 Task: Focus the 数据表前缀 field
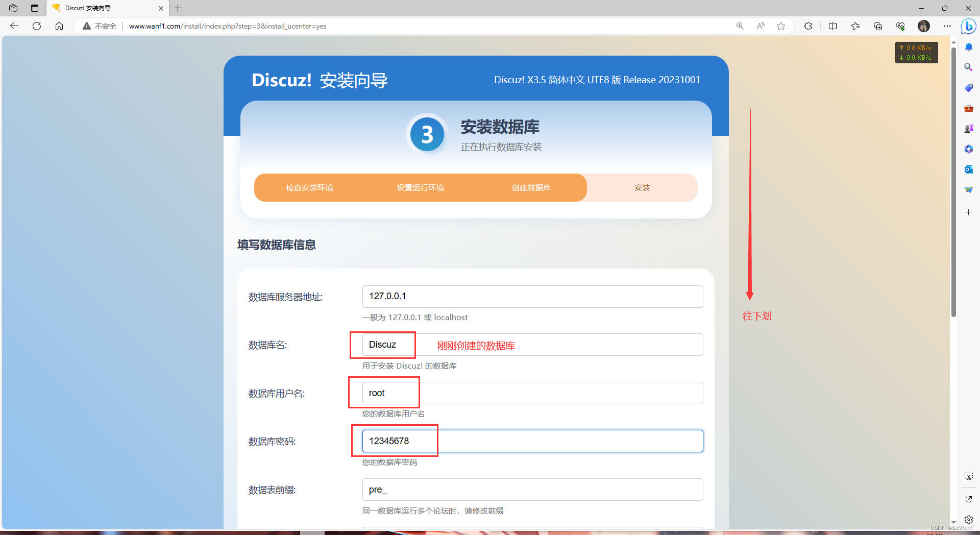[532, 490]
